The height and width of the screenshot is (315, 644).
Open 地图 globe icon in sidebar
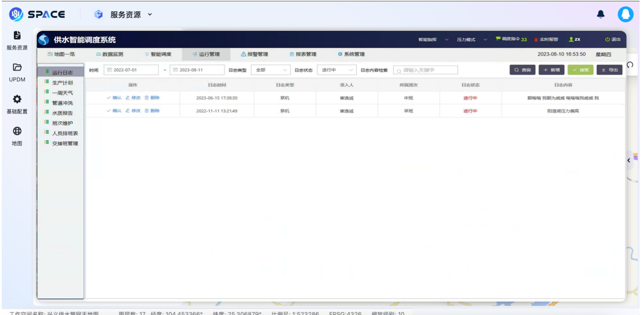pos(17,131)
